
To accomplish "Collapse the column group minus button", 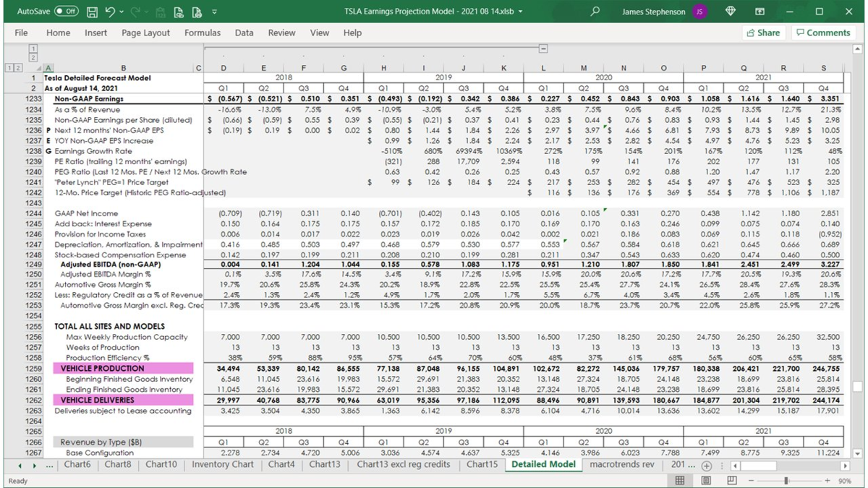I will [543, 48].
